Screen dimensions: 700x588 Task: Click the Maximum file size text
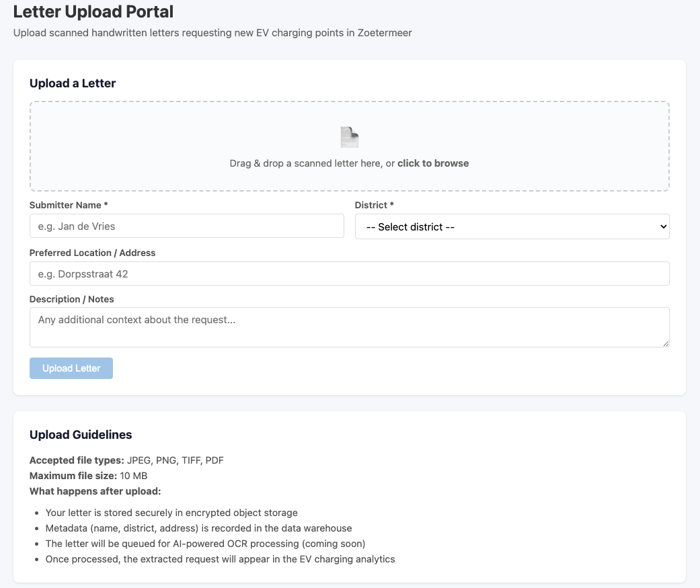click(x=88, y=476)
